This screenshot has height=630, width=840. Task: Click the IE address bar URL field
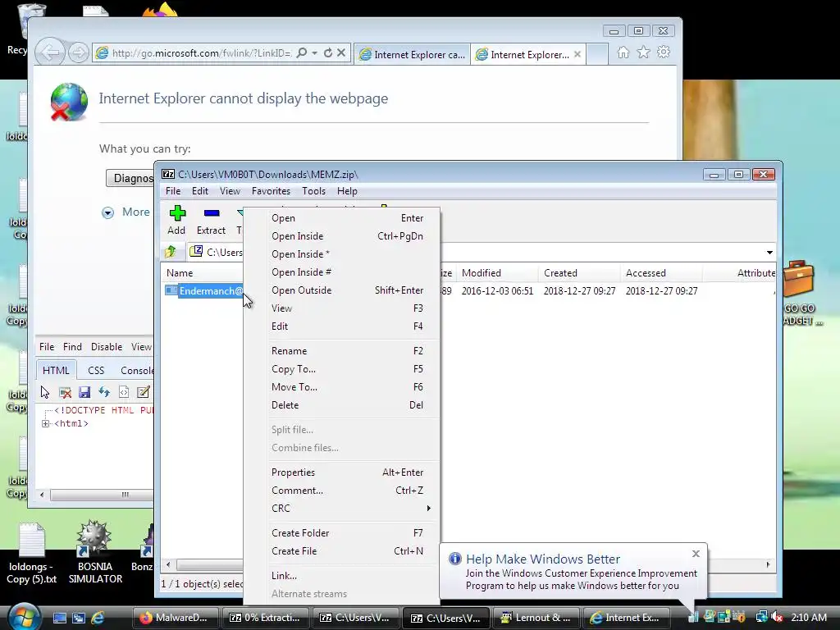click(x=201, y=53)
